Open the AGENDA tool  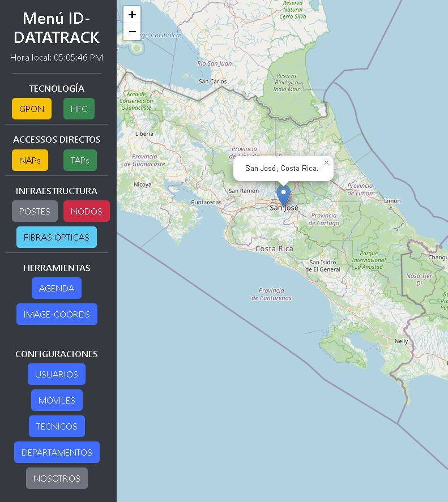pyautogui.click(x=57, y=288)
